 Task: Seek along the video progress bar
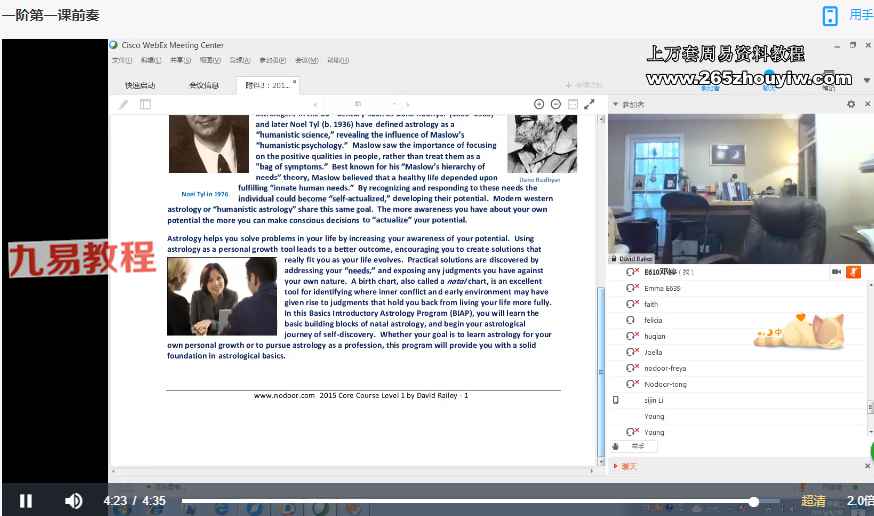click(x=479, y=502)
